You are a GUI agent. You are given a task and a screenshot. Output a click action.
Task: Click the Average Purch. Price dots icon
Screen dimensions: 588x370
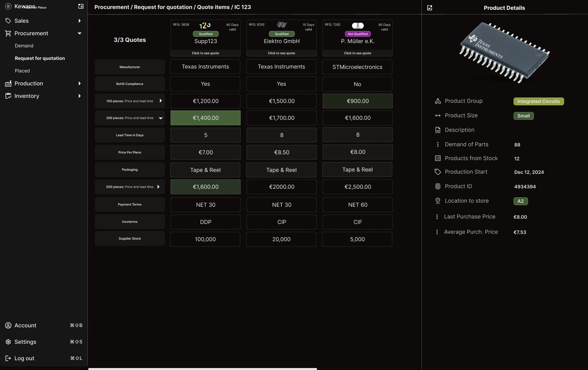[x=437, y=232]
